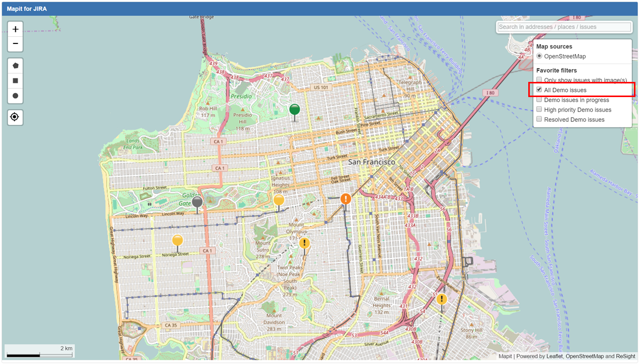The width and height of the screenshot is (641, 364).
Task: Open the orange exclamation issue marker
Action: [x=345, y=199]
